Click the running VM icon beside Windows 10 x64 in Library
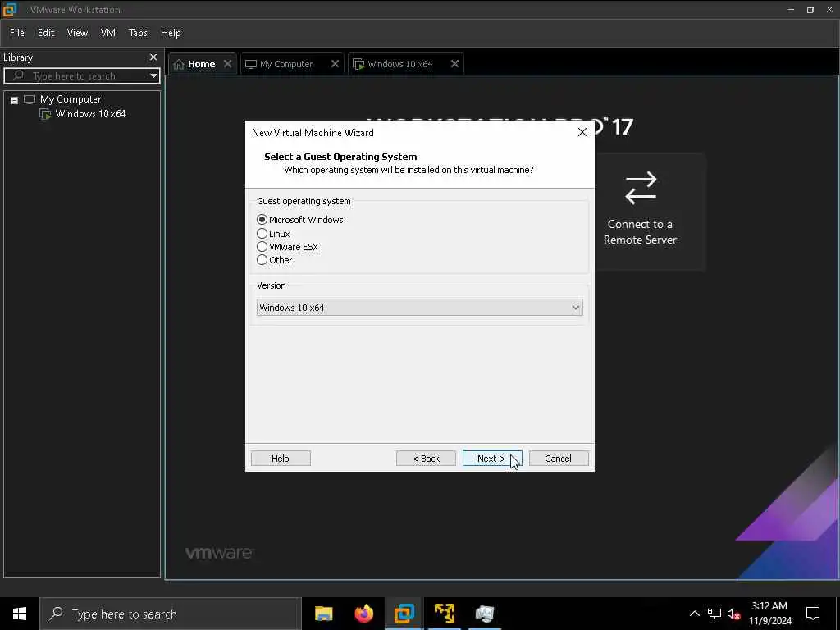Viewport: 840px width, 630px height. [x=46, y=114]
